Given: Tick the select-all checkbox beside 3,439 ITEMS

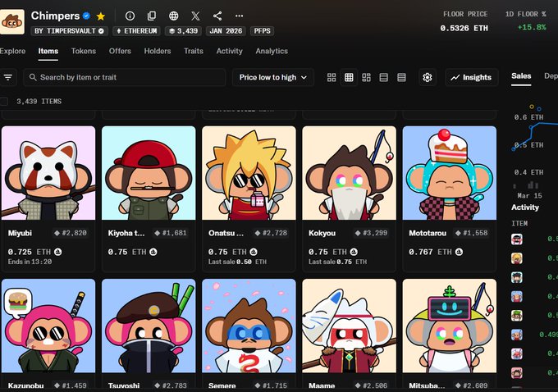Looking at the screenshot, I should tap(4, 101).
